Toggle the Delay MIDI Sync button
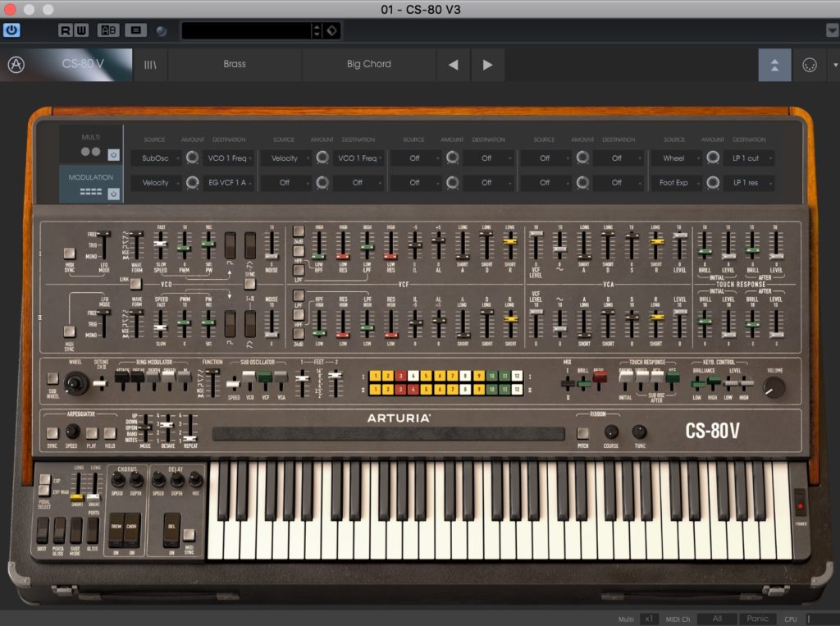The image size is (840, 626). coord(189,534)
